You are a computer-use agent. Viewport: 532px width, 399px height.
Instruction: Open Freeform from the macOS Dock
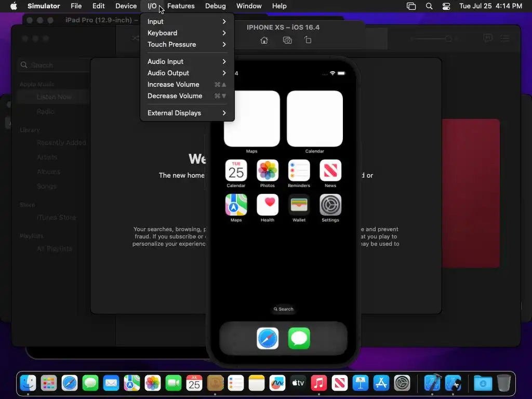coord(277,383)
